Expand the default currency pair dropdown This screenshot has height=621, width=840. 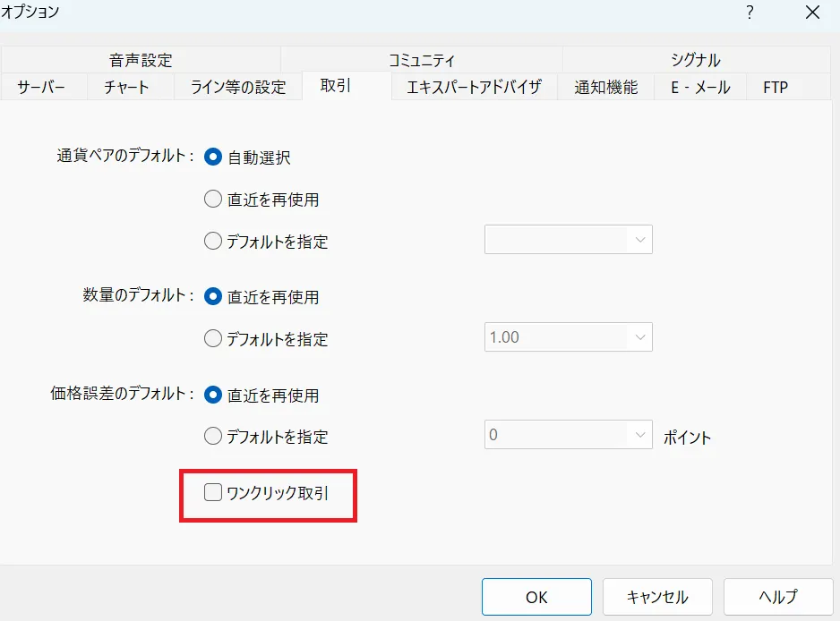[569, 239]
